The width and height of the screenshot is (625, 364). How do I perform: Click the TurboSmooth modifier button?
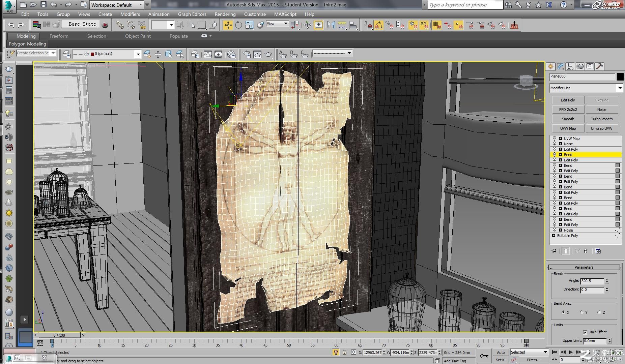(601, 119)
